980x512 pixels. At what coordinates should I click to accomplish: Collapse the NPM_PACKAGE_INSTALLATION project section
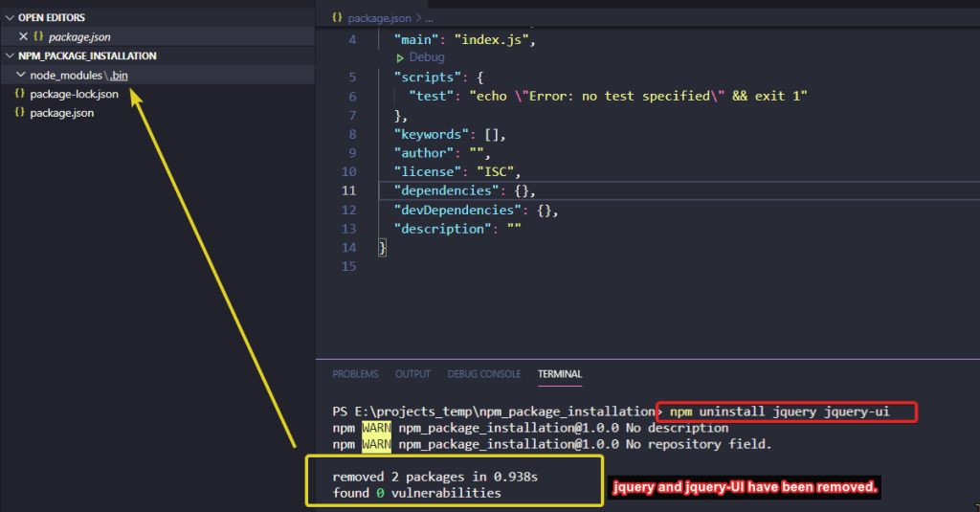click(10, 56)
